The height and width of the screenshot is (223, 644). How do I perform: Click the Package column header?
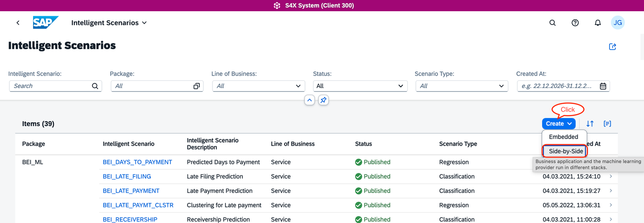(x=34, y=144)
